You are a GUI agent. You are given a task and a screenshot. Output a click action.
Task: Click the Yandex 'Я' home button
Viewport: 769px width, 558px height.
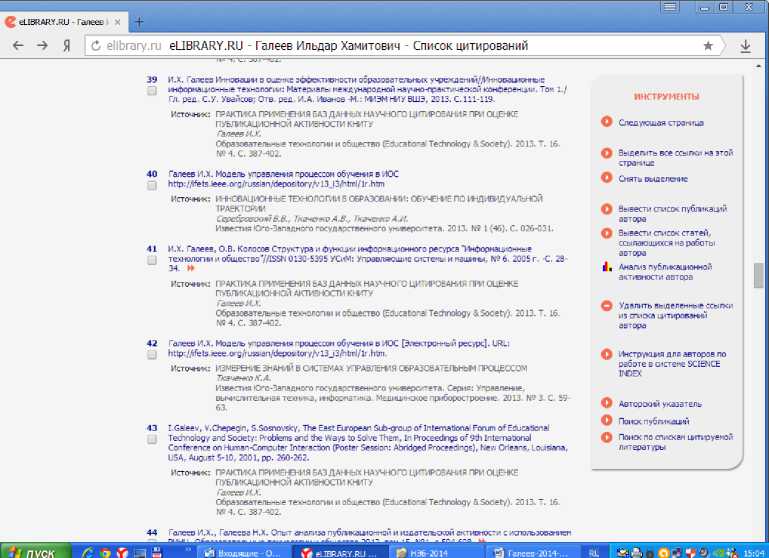(65, 46)
